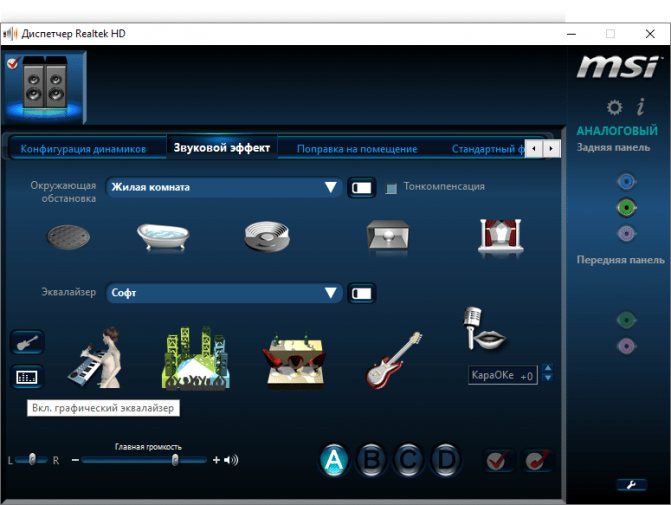
Task: Increase the Karaoke key value
Action: pos(547,368)
